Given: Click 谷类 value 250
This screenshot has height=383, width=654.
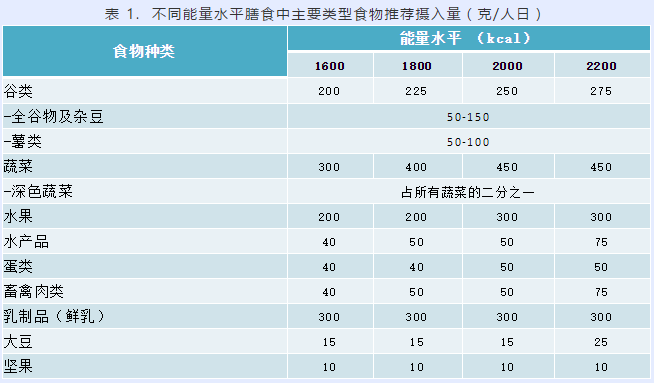Looking at the screenshot, I should coord(507,91).
